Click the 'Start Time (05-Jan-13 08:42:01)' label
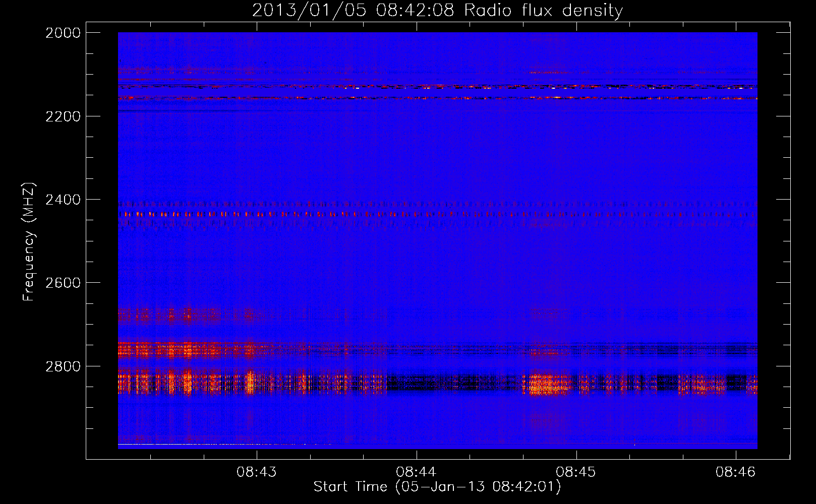The width and height of the screenshot is (816, 504). (x=437, y=487)
